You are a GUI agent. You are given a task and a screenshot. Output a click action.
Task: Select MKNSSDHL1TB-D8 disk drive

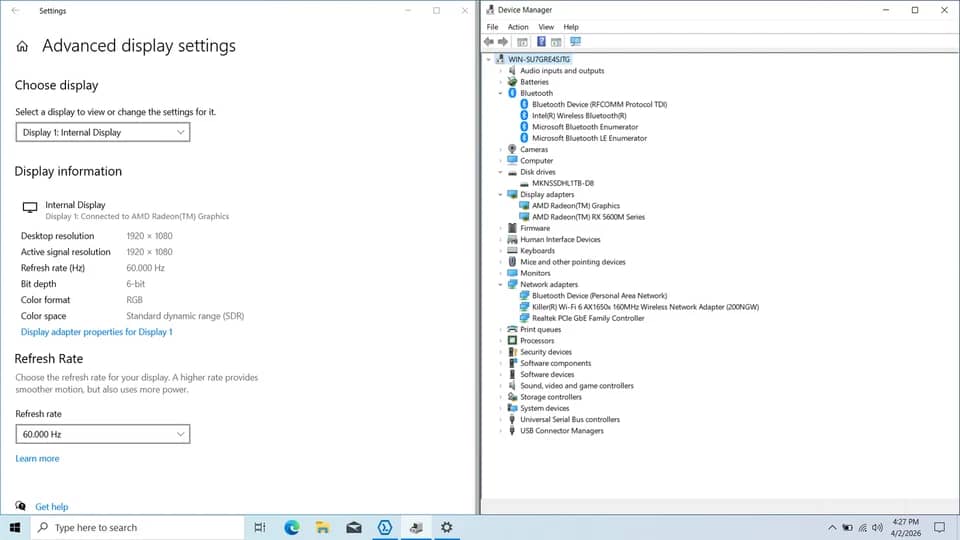tap(563, 183)
